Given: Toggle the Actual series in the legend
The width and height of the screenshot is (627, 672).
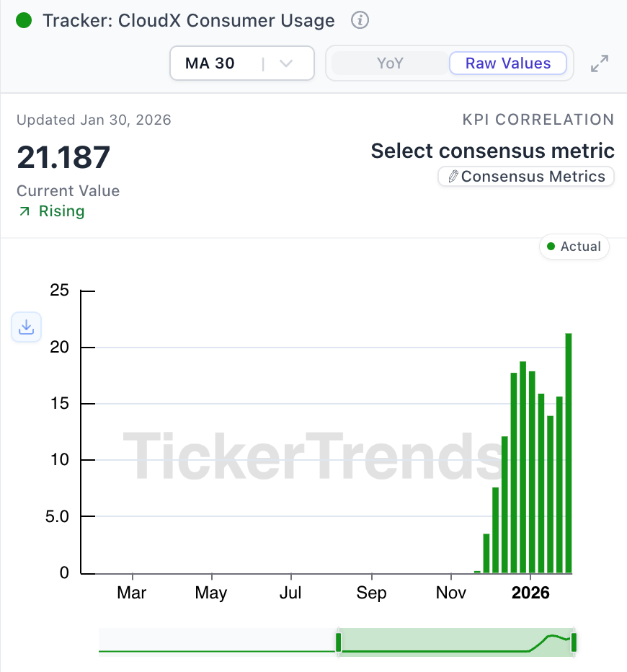Looking at the screenshot, I should (574, 247).
